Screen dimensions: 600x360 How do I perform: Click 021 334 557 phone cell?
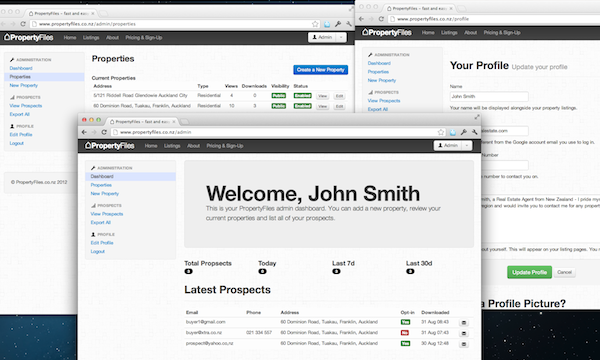tap(259, 332)
